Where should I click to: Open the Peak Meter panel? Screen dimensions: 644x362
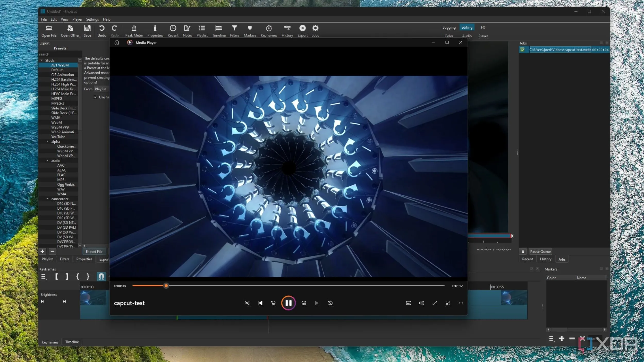[134, 31]
